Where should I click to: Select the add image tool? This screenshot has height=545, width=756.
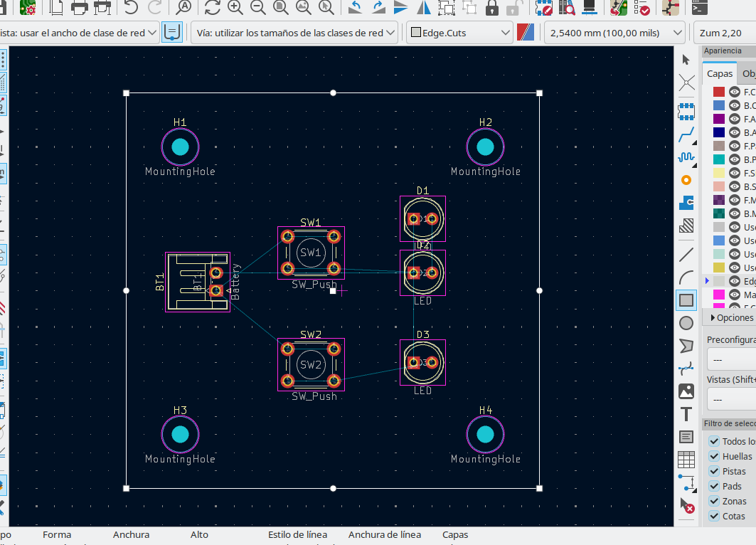point(686,391)
